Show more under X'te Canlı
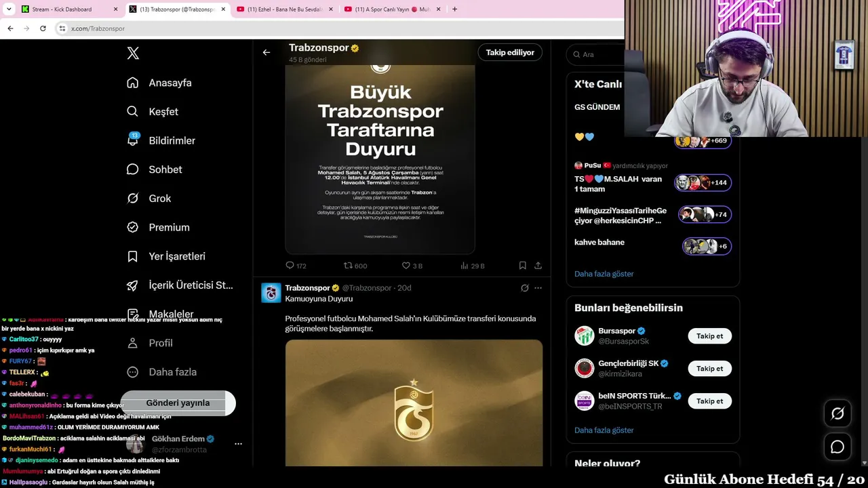 coord(604,274)
